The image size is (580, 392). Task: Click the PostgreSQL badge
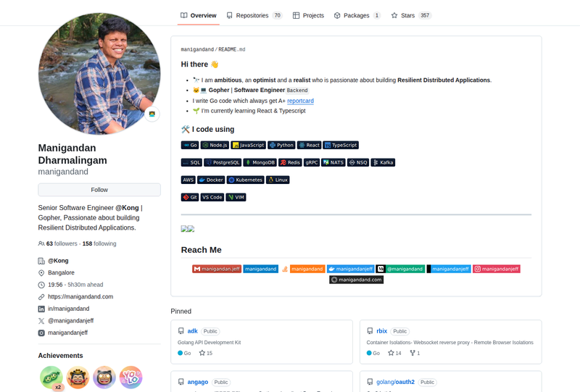[223, 162]
